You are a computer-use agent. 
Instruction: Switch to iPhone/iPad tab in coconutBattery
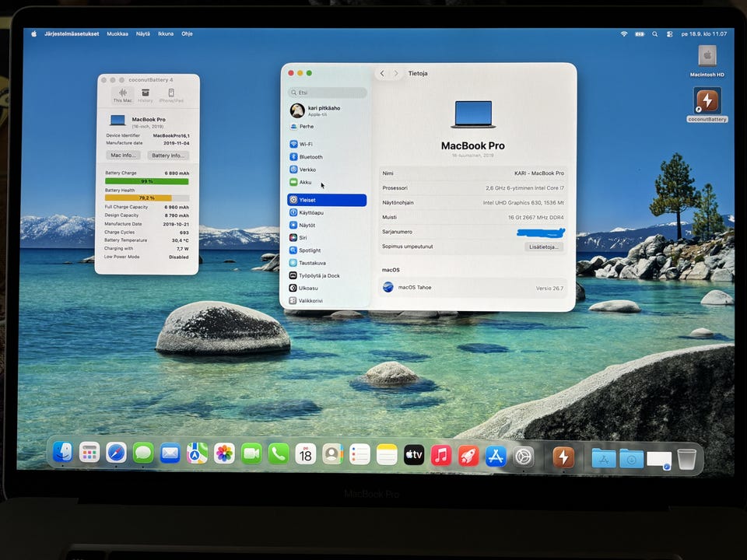171,95
